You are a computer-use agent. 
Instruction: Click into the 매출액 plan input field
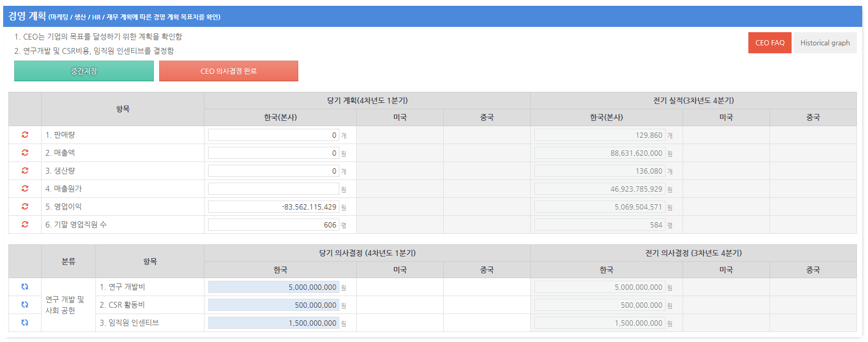273,153
